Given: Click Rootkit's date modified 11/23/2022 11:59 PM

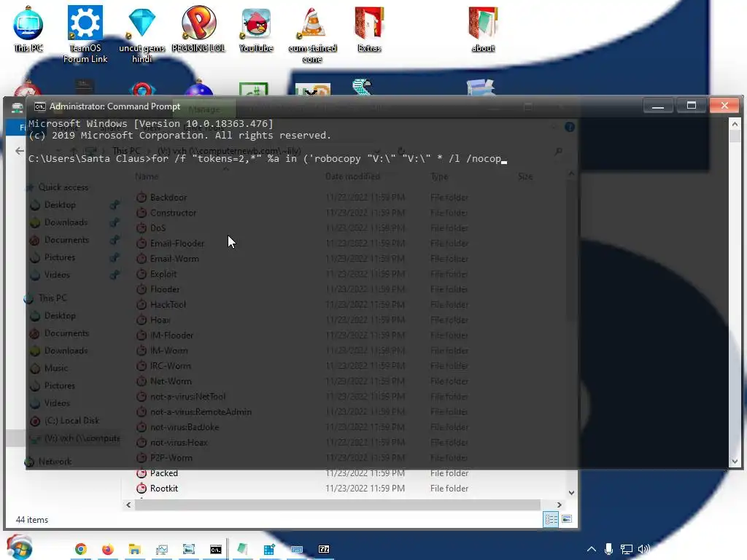Looking at the screenshot, I should (365, 488).
